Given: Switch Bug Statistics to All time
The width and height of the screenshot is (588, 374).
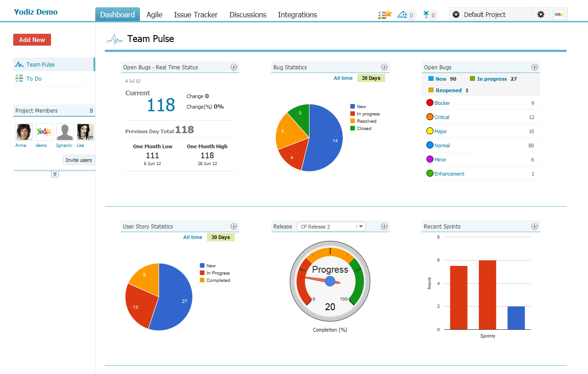Looking at the screenshot, I should coord(343,78).
